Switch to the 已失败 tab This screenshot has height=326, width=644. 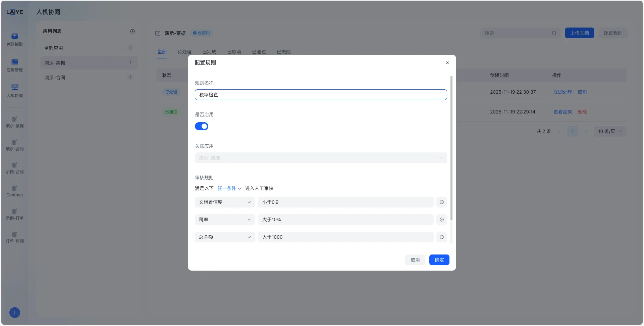(284, 52)
